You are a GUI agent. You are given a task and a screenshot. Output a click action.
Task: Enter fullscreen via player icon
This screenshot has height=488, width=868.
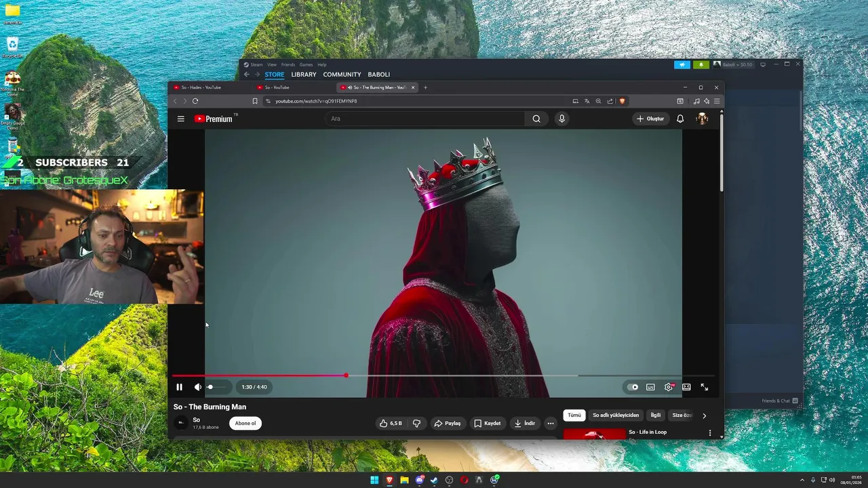click(705, 387)
